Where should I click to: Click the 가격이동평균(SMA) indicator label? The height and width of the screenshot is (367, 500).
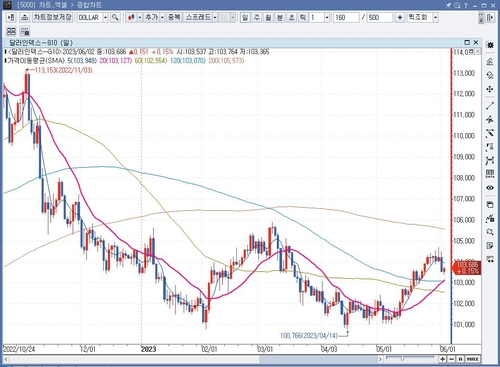(x=35, y=61)
